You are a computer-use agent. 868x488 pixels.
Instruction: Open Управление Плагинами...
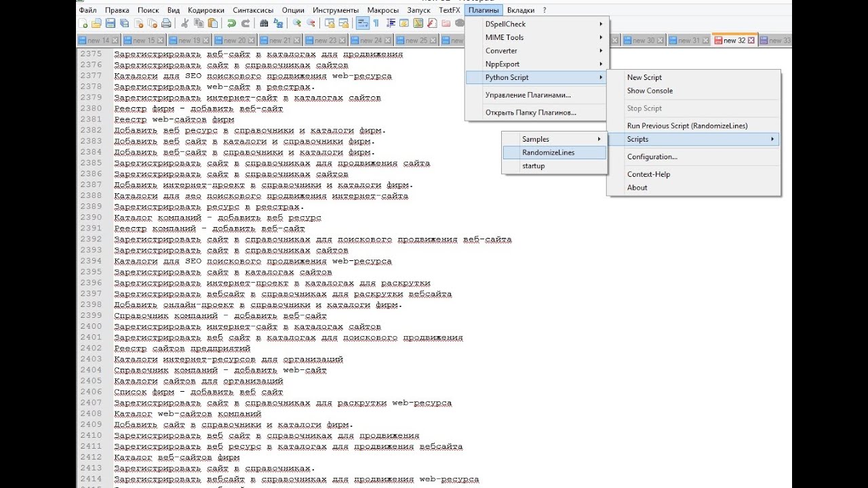tap(537, 95)
